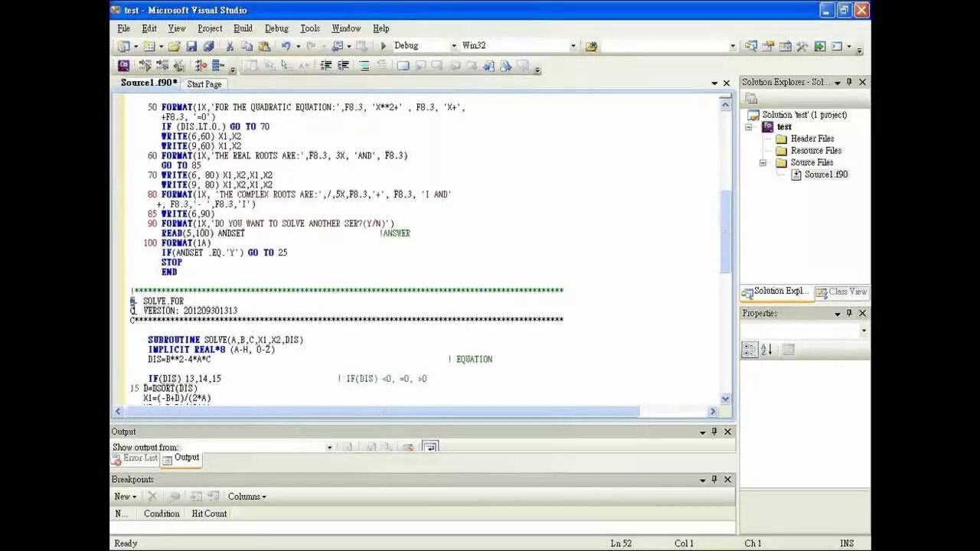Click the Increase Indent icon
Image resolution: width=980 pixels, height=551 pixels.
[343, 66]
